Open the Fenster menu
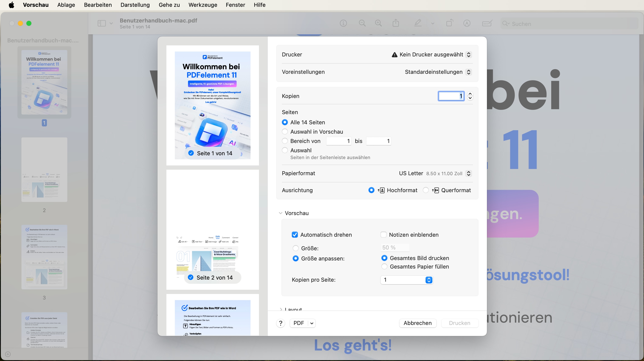 point(235,5)
